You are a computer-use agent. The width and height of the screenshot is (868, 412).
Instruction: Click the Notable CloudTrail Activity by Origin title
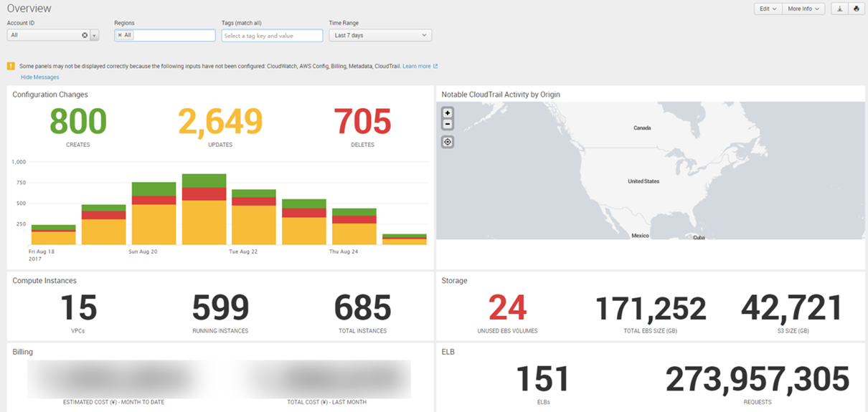coord(501,95)
